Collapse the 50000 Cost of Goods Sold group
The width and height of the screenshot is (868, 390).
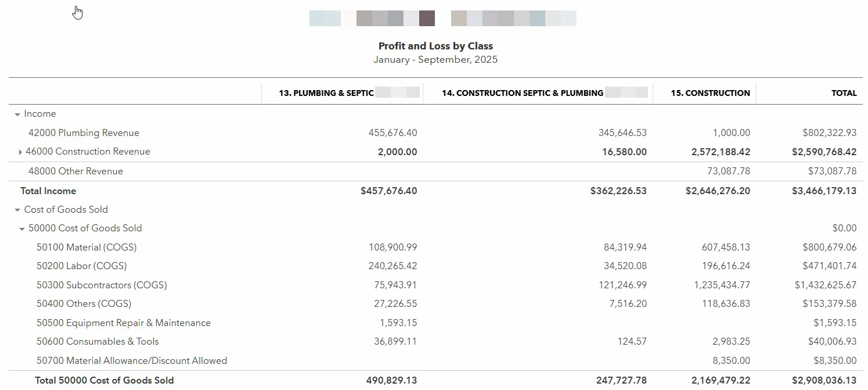tap(22, 229)
